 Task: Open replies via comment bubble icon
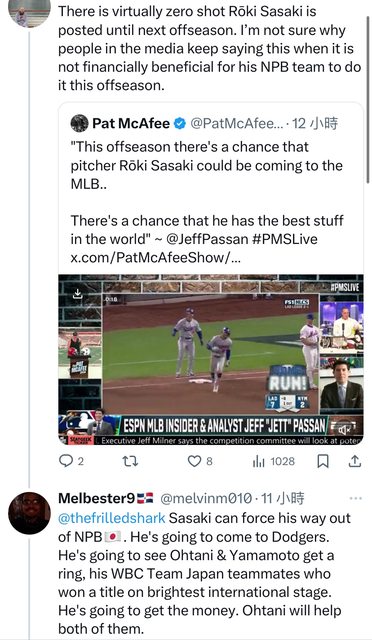click(66, 461)
